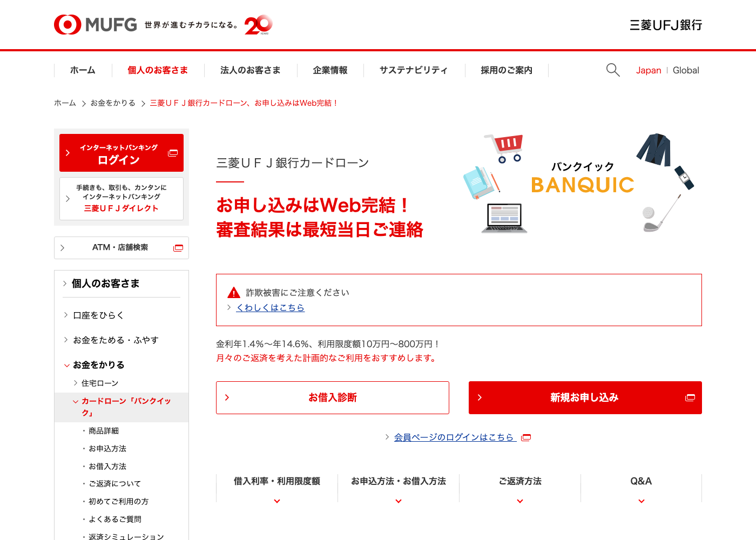Open 商品詳細 in the sidebar
The height and width of the screenshot is (540, 756).
104,431
